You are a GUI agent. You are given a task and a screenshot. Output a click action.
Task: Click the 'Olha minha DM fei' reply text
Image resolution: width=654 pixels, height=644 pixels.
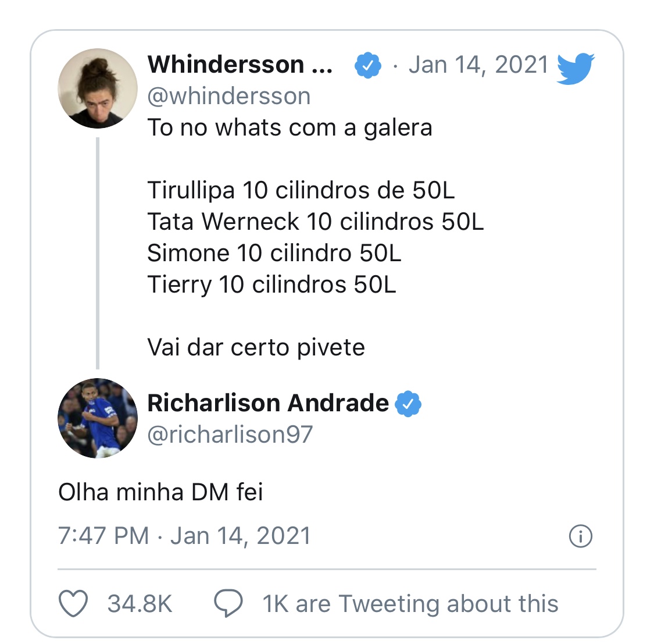click(160, 492)
